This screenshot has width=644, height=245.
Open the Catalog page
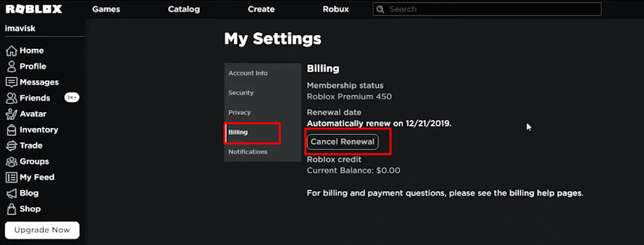(x=184, y=9)
